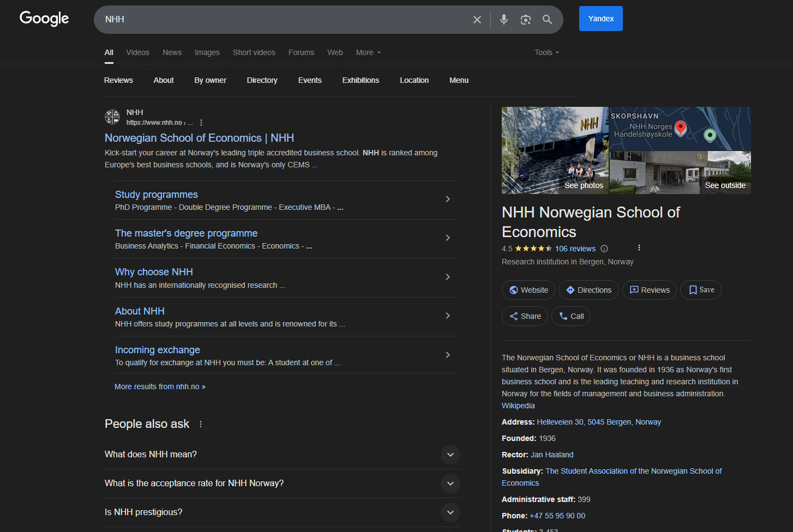Get Directions to NHH

[588, 290]
